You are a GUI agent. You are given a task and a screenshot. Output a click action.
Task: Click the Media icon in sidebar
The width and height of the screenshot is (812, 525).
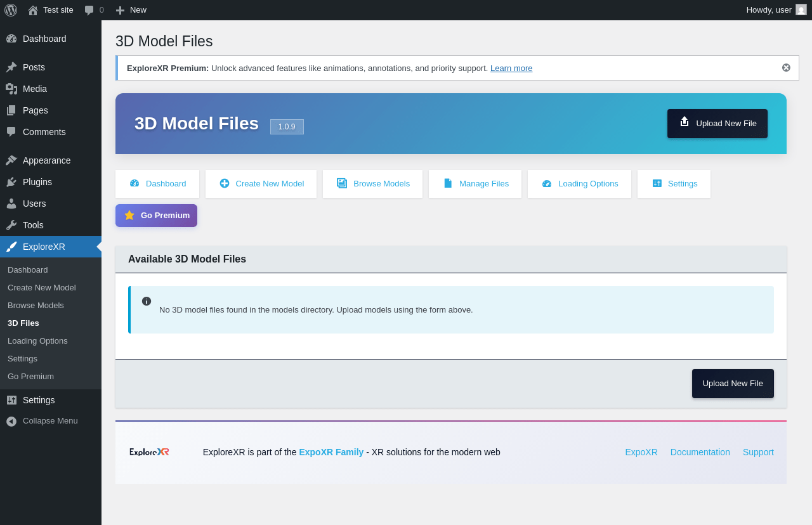(x=11, y=89)
